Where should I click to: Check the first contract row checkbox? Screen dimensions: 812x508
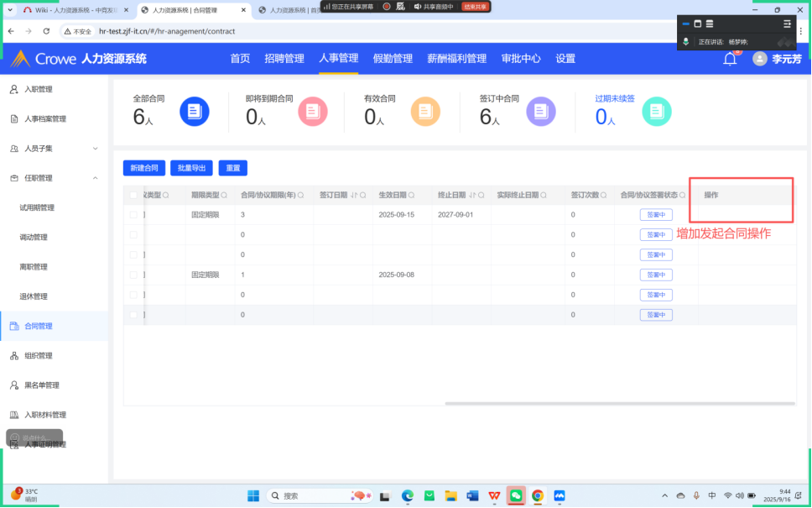(x=133, y=215)
